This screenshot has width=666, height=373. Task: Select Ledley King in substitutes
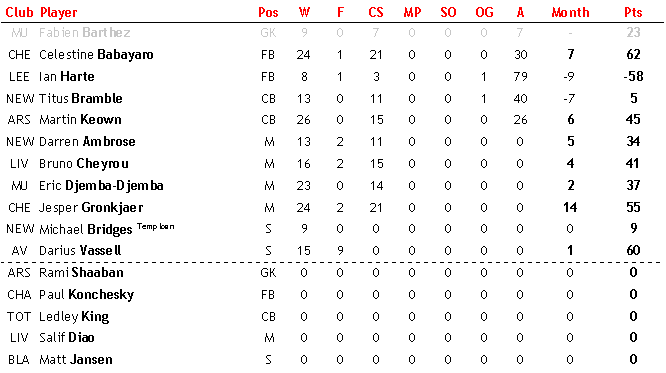(x=74, y=316)
